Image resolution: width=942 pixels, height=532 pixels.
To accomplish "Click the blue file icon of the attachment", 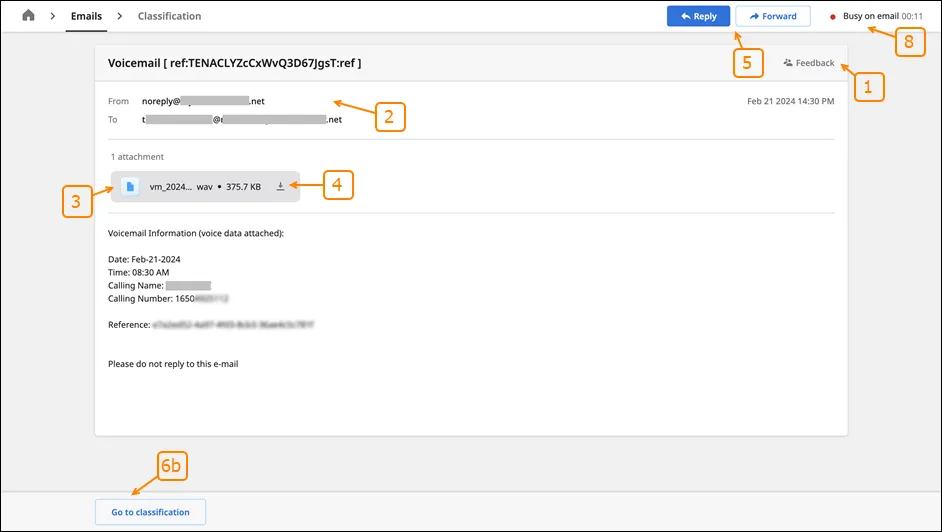I will pos(130,187).
